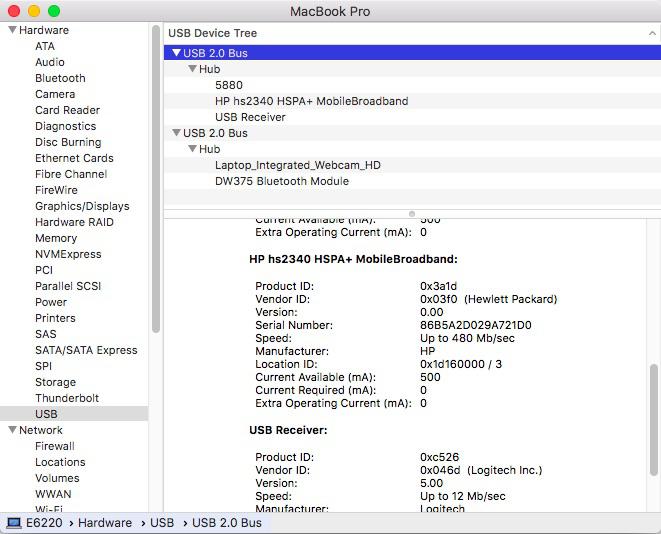
Task: Select Fibre Channel in the sidebar
Action: tap(71, 174)
